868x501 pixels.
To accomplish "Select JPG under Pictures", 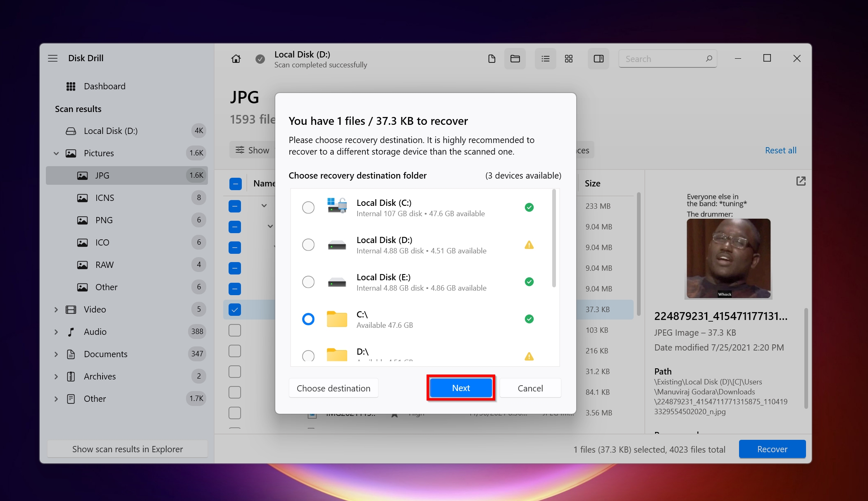I will pyautogui.click(x=127, y=176).
